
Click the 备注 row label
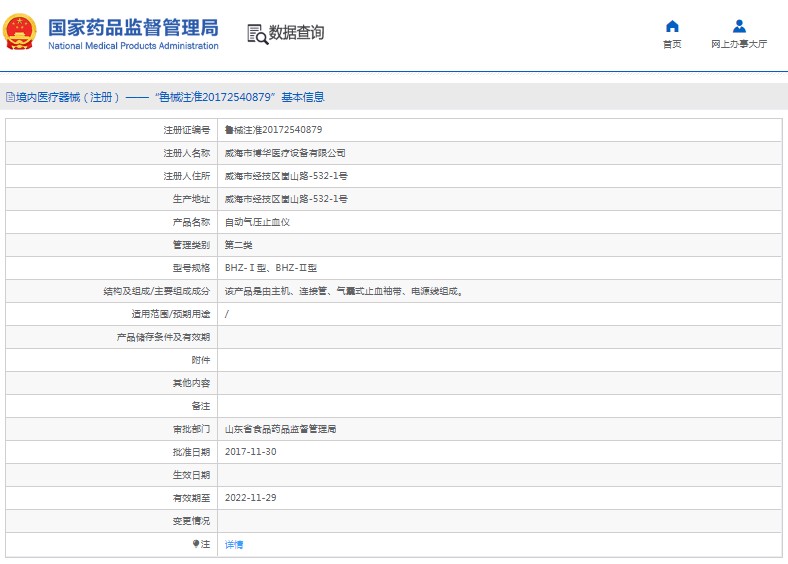[201, 406]
